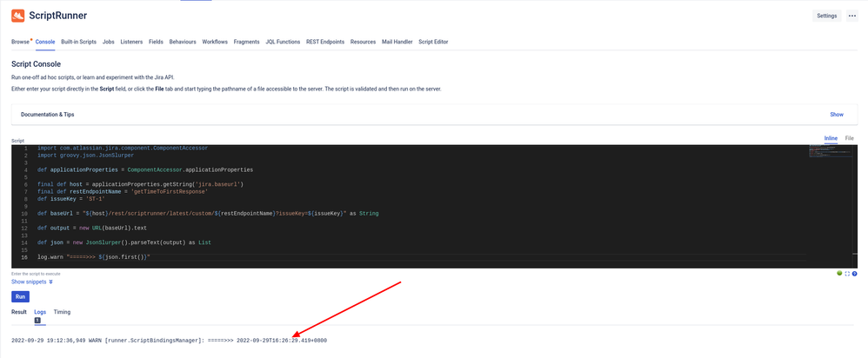Open the Built-in Scripts tab
The height and width of the screenshot is (358, 868).
pos(78,42)
